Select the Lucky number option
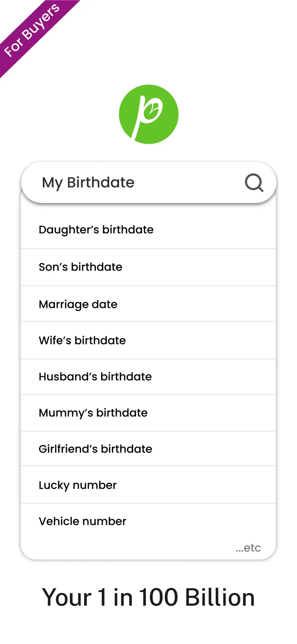This screenshot has width=297, height=644. (148, 485)
